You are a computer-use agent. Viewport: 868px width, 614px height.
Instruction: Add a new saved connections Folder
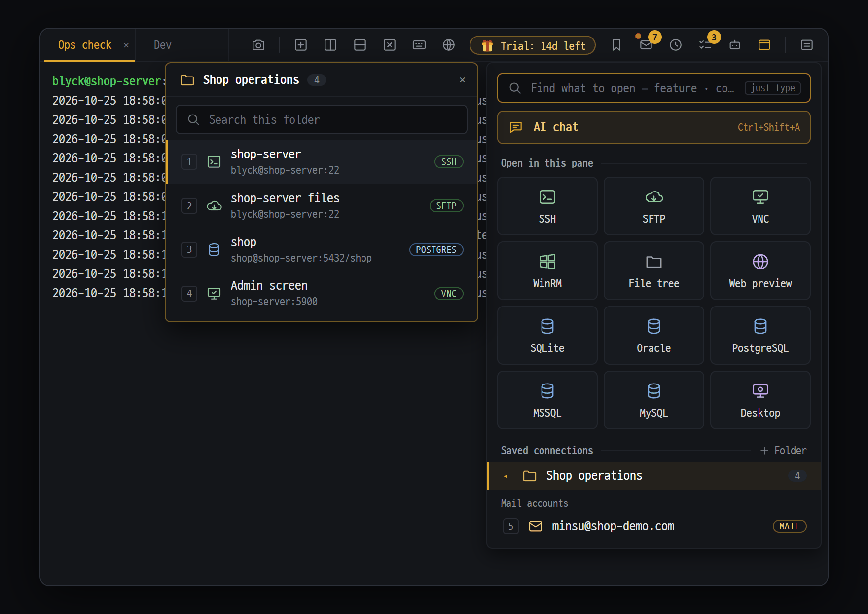point(784,451)
